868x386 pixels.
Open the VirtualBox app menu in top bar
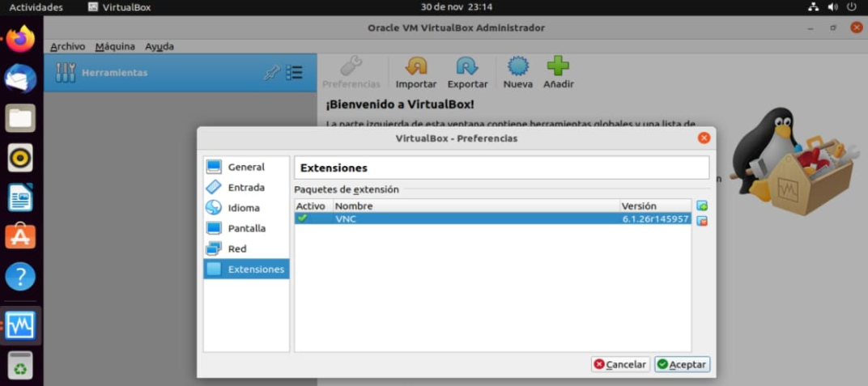click(120, 7)
